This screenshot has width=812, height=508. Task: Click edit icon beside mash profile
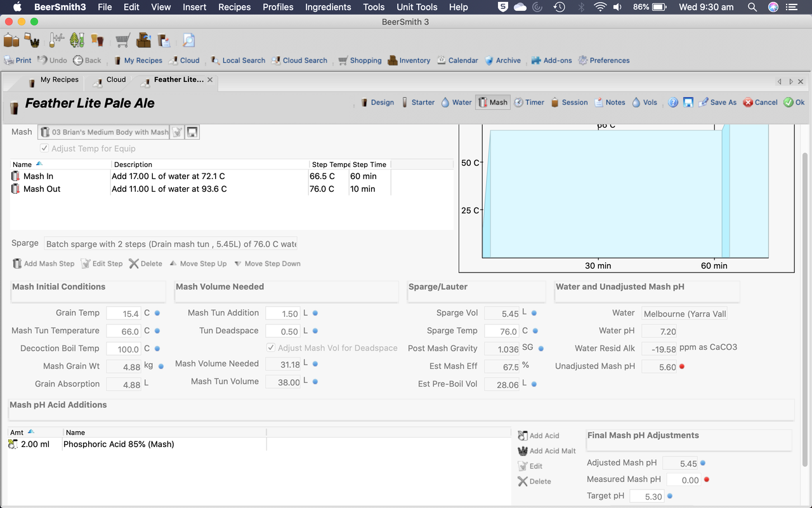(178, 132)
